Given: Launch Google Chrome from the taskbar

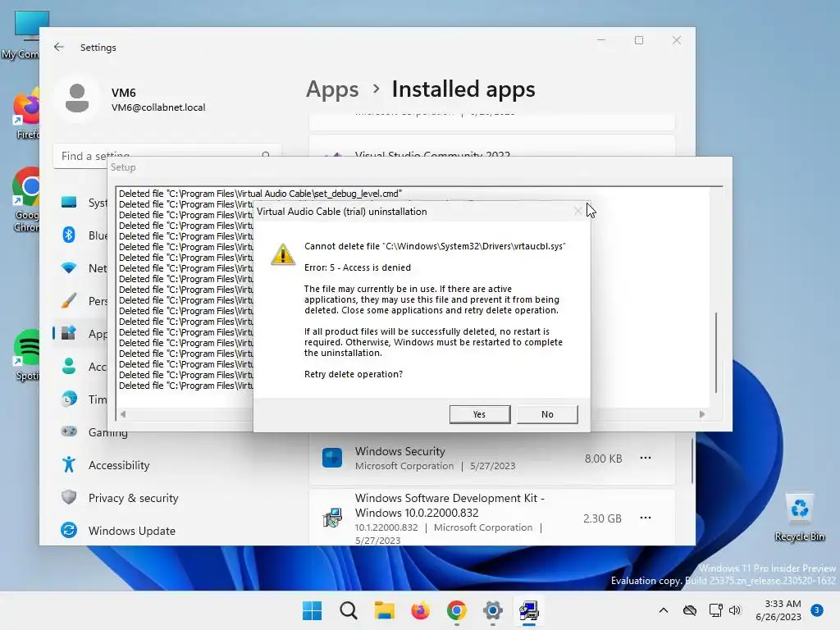Looking at the screenshot, I should tap(456, 610).
